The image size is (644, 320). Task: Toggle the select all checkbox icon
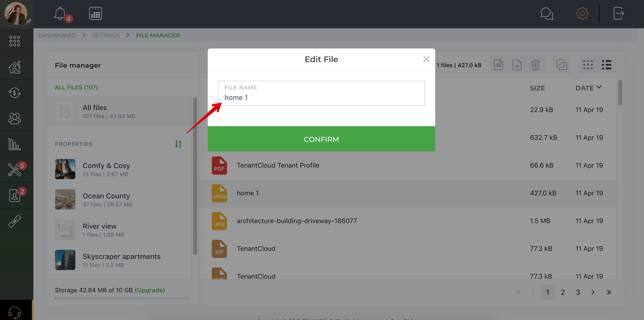[x=562, y=65]
